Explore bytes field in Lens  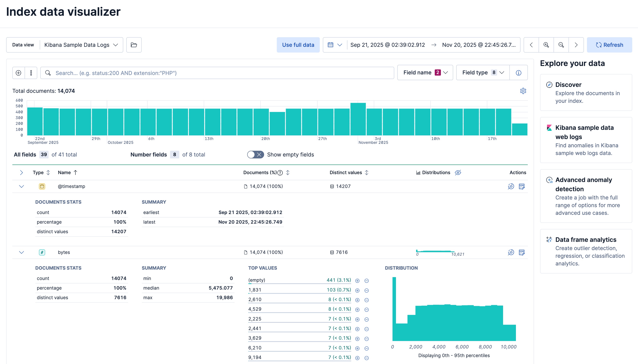pos(511,252)
